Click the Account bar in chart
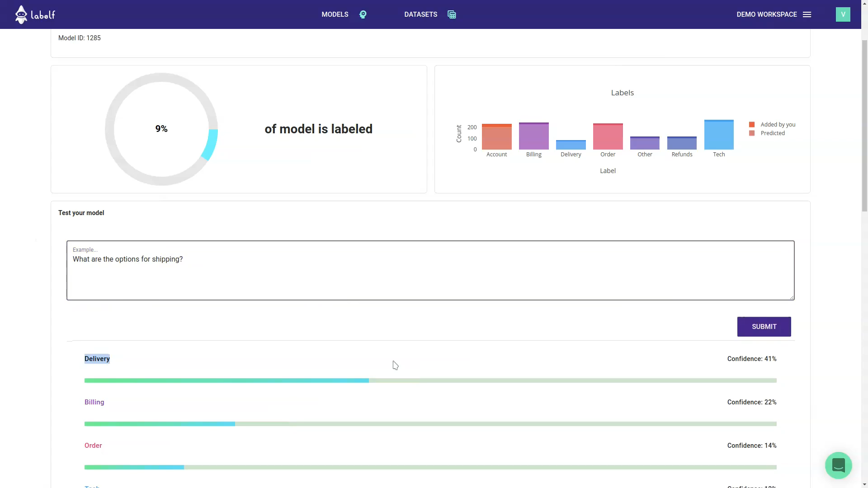The image size is (868, 488). pyautogui.click(x=496, y=138)
